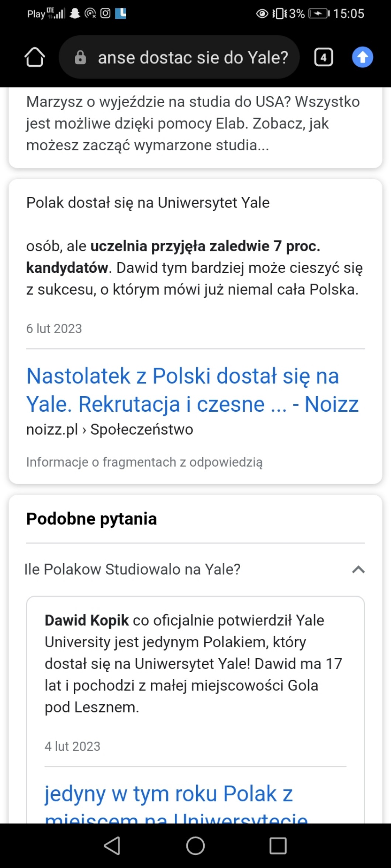Viewport: 391px width, 868px height.
Task: Open recent apps with square button
Action: (278, 846)
